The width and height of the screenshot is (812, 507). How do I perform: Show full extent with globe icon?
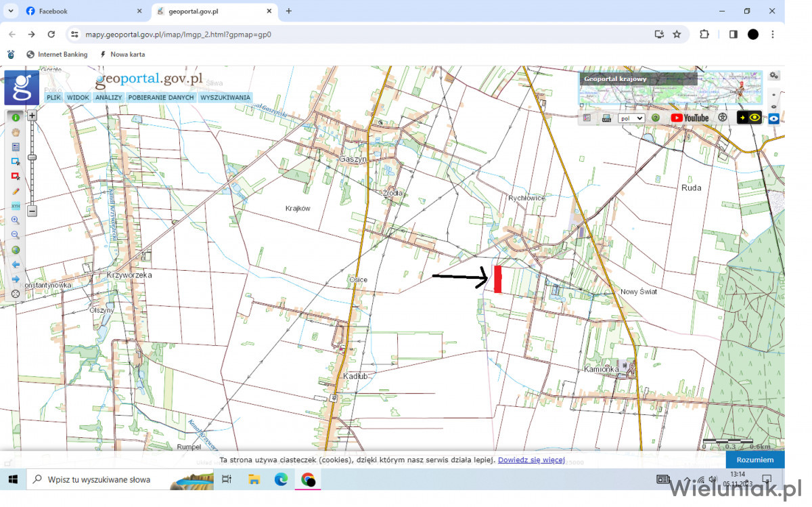[x=16, y=250]
